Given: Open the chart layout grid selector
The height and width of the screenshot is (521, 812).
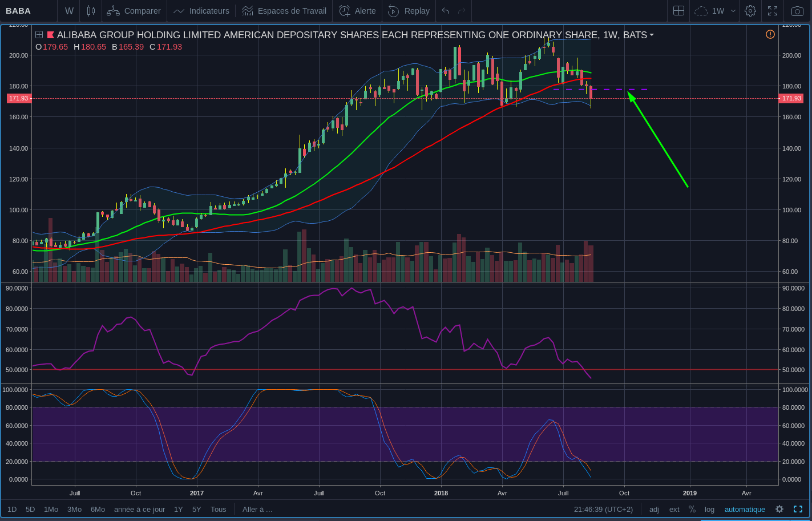Looking at the screenshot, I should tap(678, 11).
